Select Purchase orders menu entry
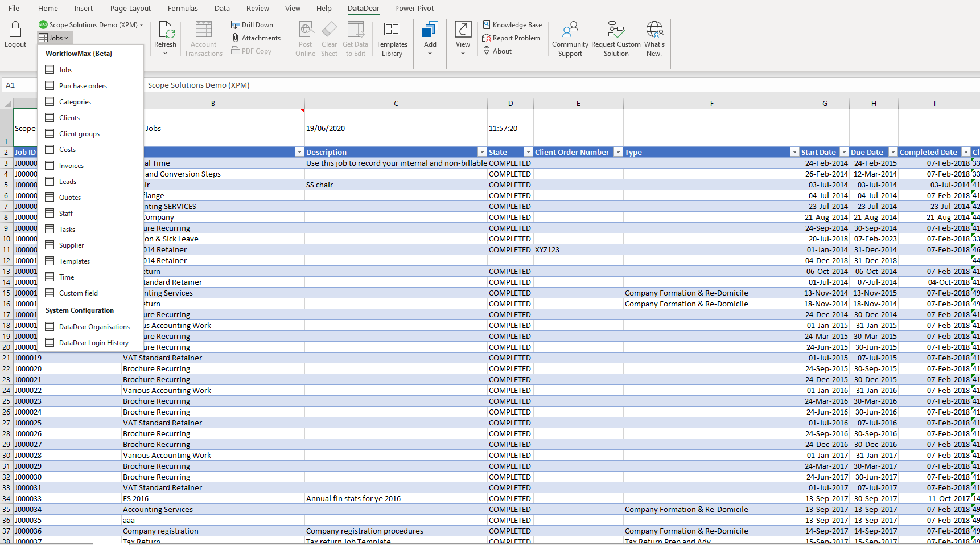The height and width of the screenshot is (545, 980). 90,86
